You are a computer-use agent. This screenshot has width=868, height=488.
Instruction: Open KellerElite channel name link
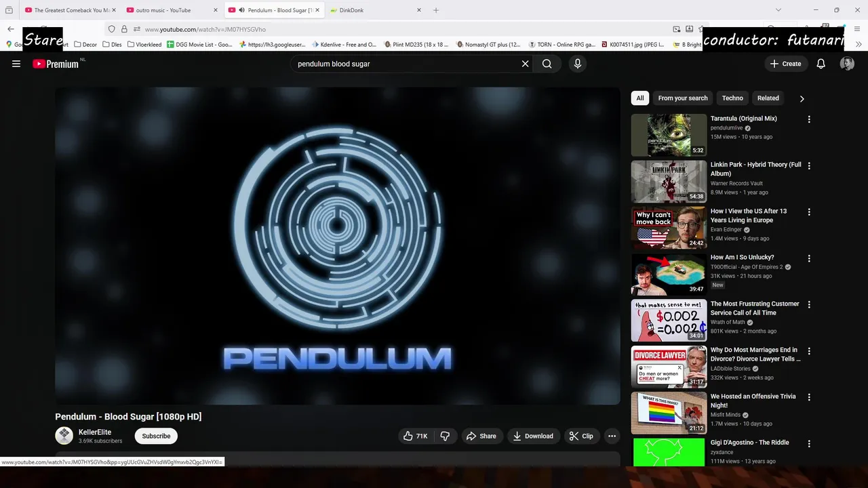click(95, 432)
